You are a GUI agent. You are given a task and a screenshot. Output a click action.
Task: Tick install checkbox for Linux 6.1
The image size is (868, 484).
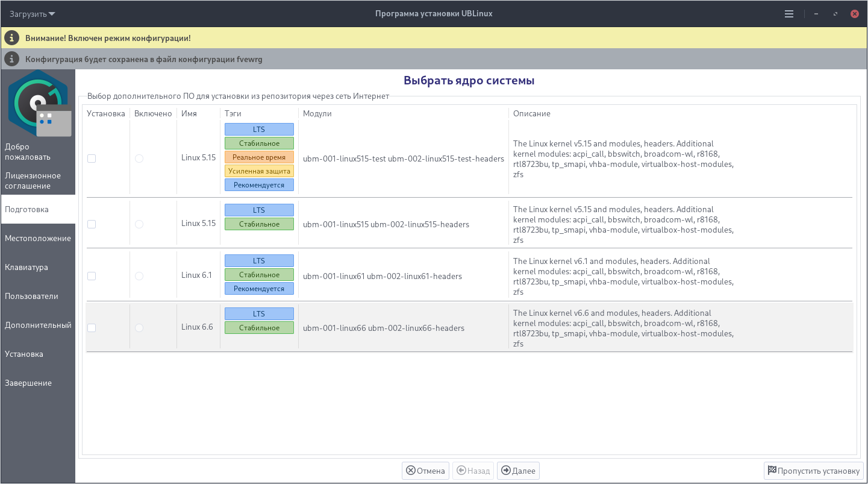[x=92, y=276]
